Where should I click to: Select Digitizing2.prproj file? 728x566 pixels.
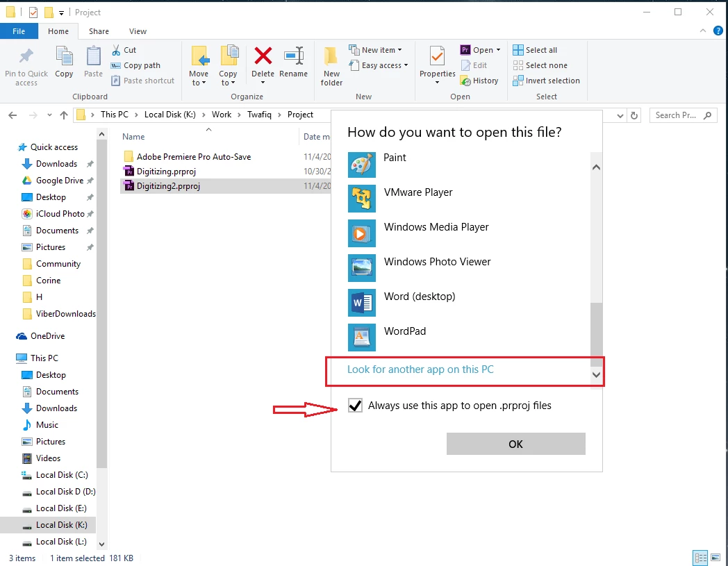[x=168, y=186]
